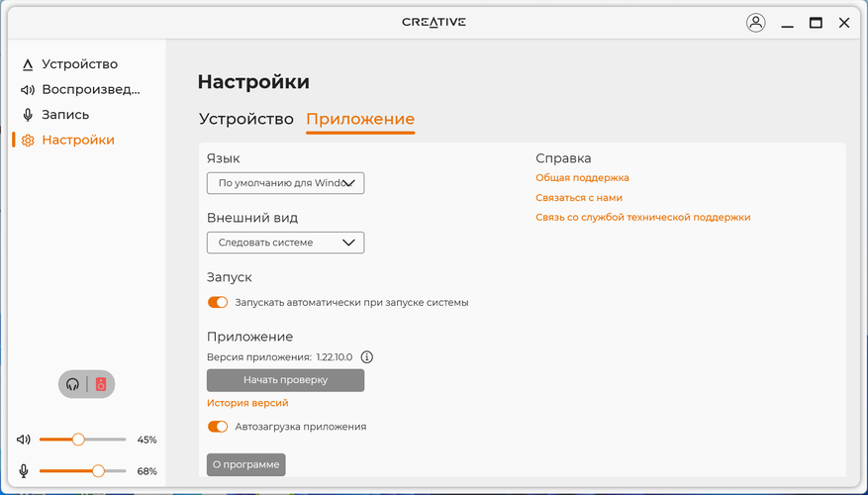The image size is (868, 495).
Task: Mute microphone via mic icon
Action: tap(23, 471)
